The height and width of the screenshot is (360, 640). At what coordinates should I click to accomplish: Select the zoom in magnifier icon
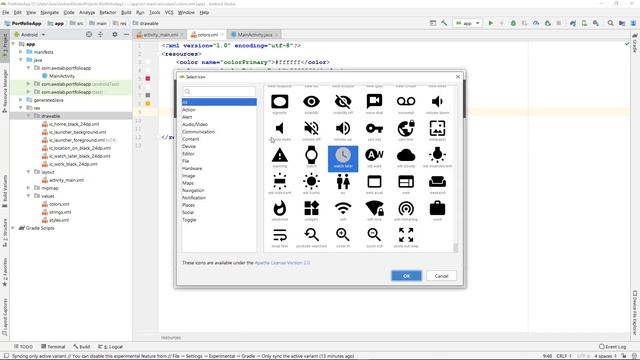[343, 235]
